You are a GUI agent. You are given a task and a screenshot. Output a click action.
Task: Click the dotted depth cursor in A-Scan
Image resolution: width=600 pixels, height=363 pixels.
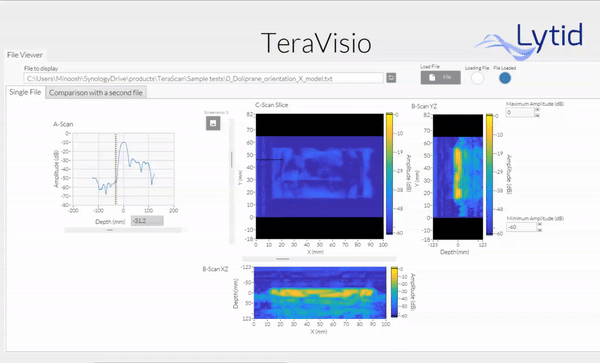116,169
